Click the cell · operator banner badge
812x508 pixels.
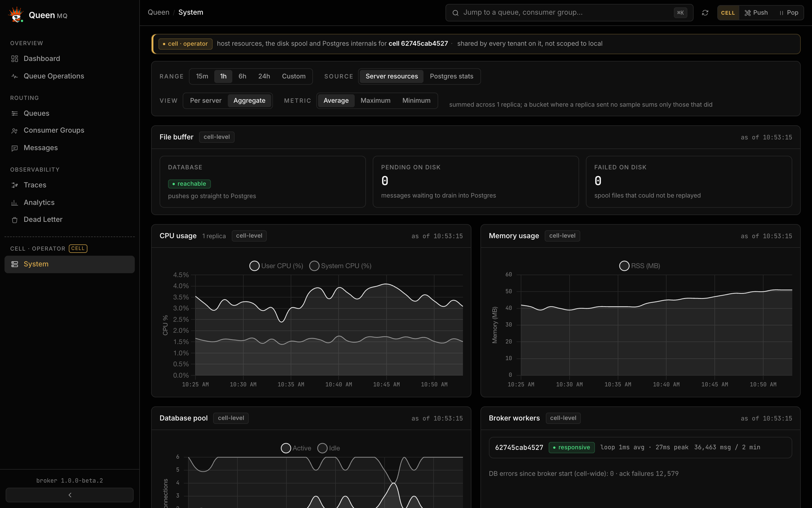click(185, 44)
